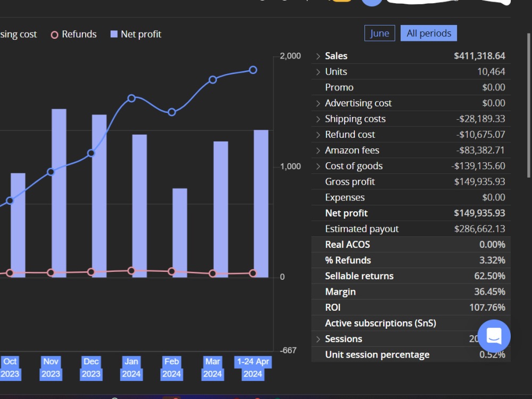Expand the Amazon fees row

pos(318,151)
